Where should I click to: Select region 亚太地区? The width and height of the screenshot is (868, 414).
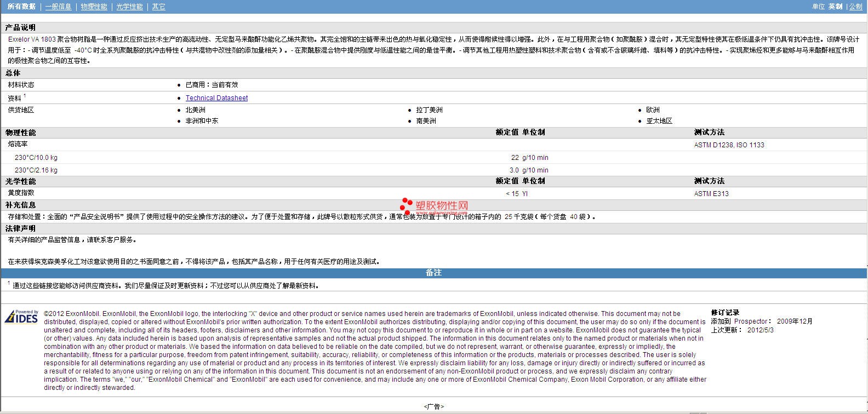659,121
